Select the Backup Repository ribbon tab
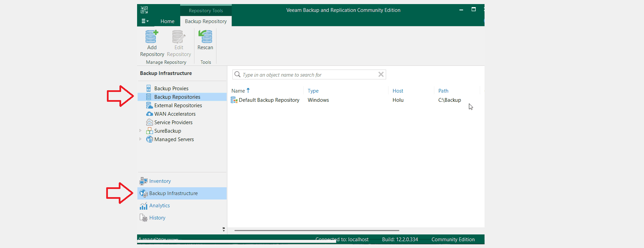The height and width of the screenshot is (248, 644). coord(206,21)
